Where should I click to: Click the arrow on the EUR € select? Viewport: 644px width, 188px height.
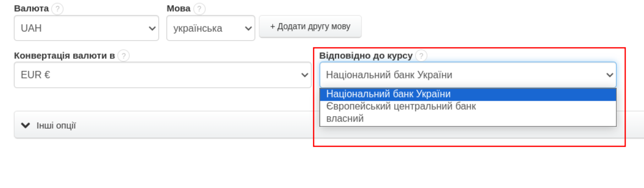(304, 75)
